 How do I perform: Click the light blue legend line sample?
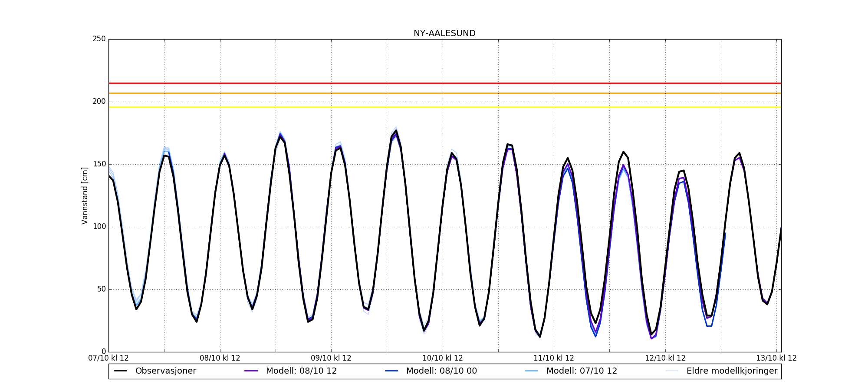[x=532, y=371]
